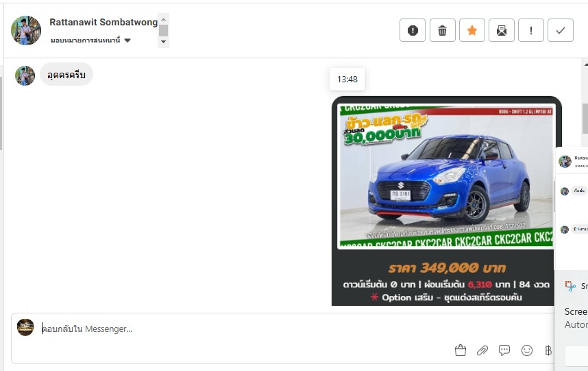Click the ราคา 349,000 บาท price text
This screenshot has width=588, height=371.
[447, 268]
